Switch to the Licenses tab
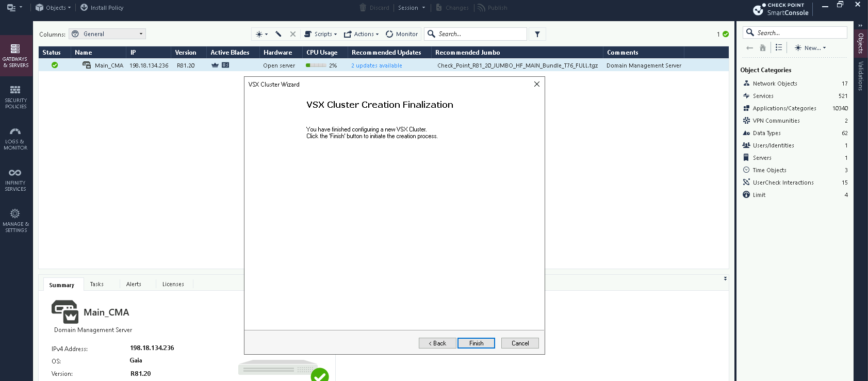 click(x=173, y=284)
